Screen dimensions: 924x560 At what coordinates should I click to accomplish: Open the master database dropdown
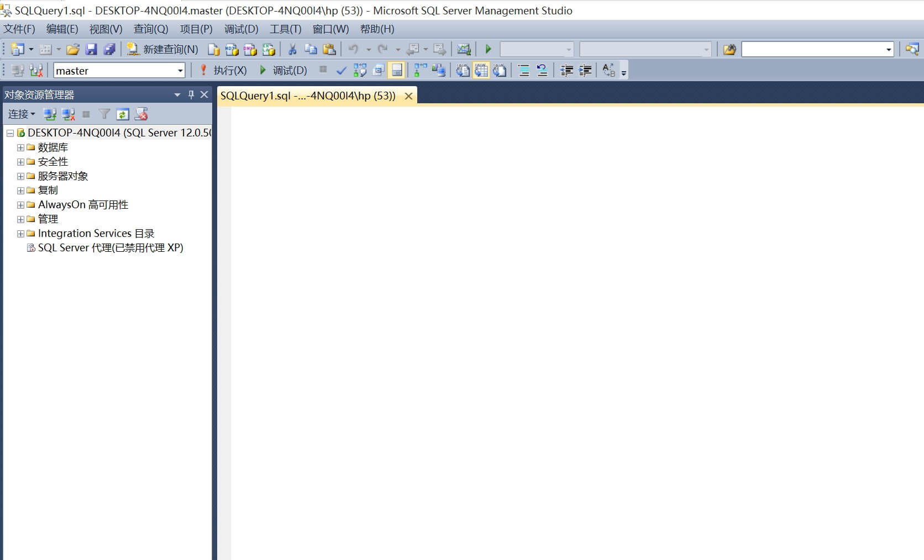click(180, 71)
